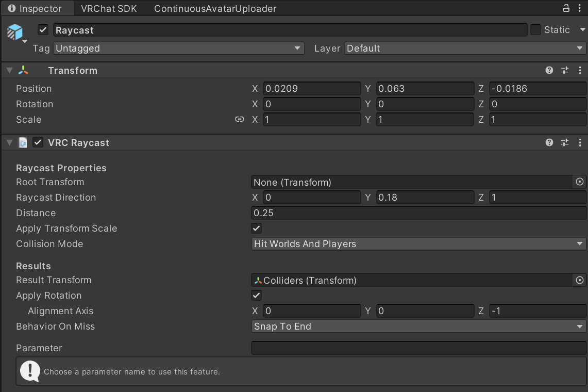The height and width of the screenshot is (392, 588).
Task: Click Root Transform object picker circle
Action: (580, 182)
